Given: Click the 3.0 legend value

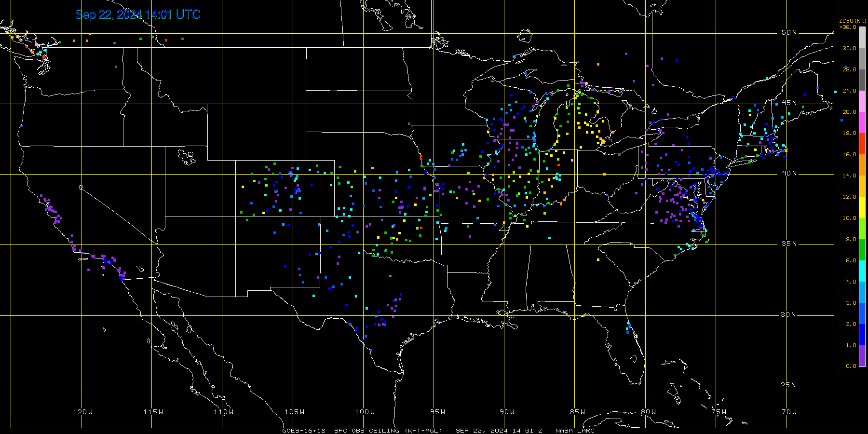Looking at the screenshot, I should pos(851,303).
